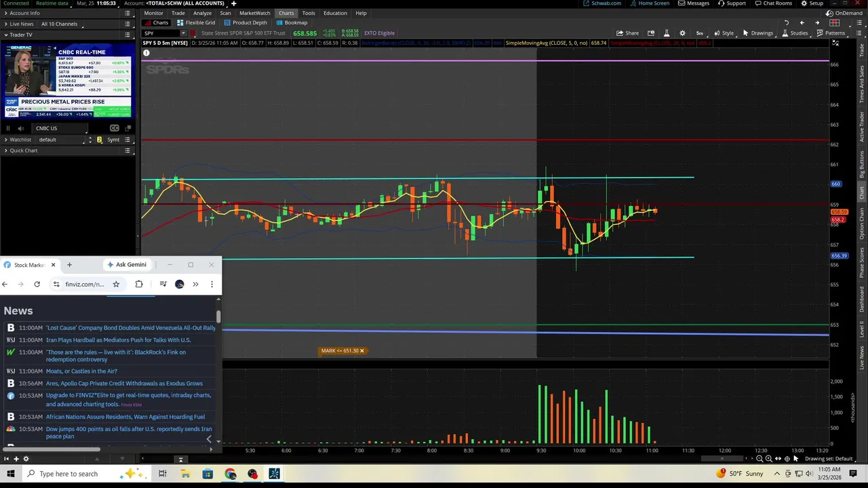The image size is (868, 488).
Task: Click the chart zoom out magnifier
Action: coord(759,459)
